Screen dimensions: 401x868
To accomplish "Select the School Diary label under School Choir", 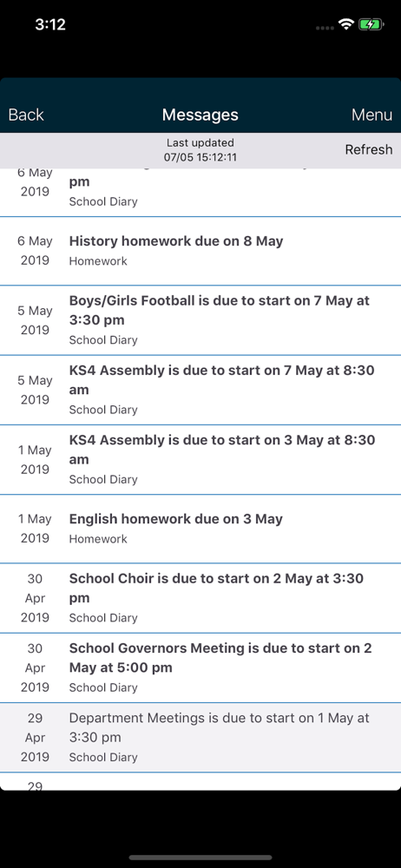I will pos(103,618).
